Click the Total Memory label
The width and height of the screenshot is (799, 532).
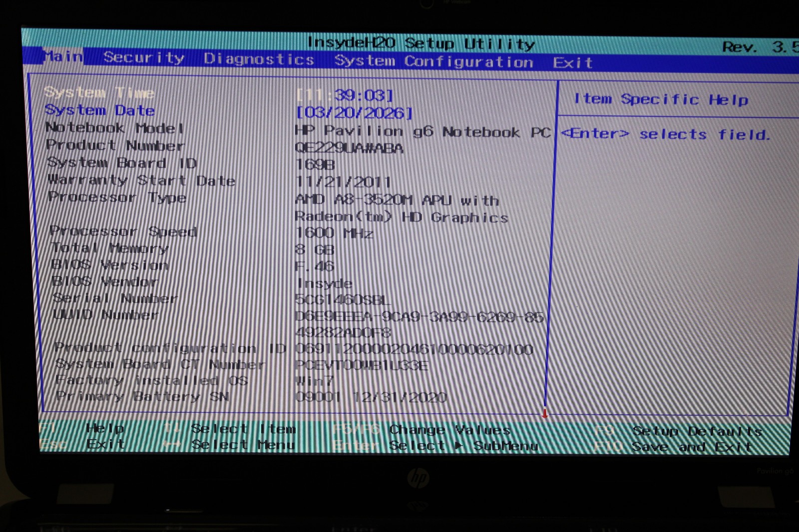point(109,248)
